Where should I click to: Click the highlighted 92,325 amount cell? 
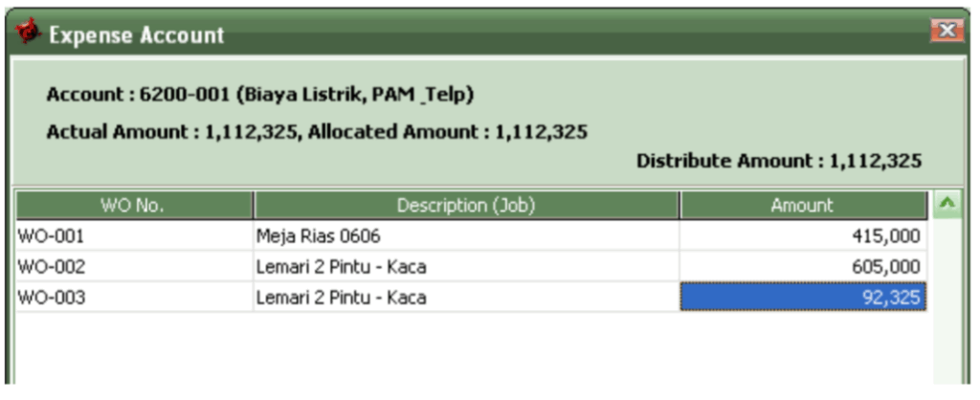coord(803,297)
